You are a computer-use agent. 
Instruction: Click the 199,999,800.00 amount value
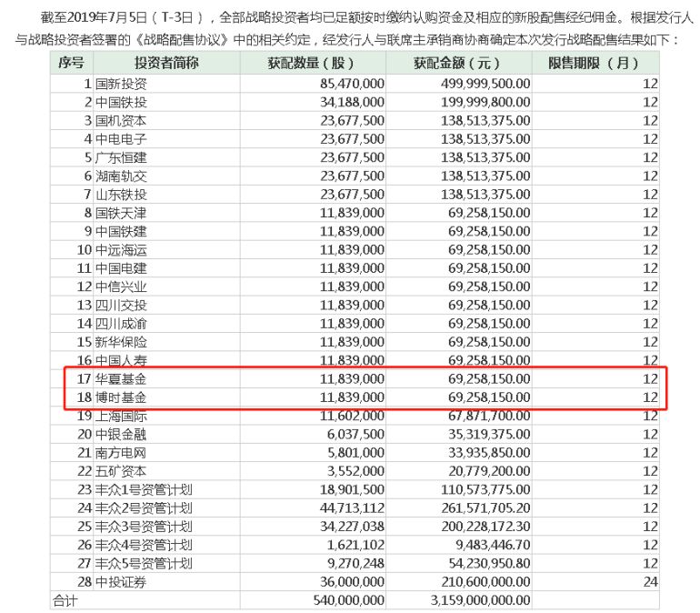click(485, 102)
